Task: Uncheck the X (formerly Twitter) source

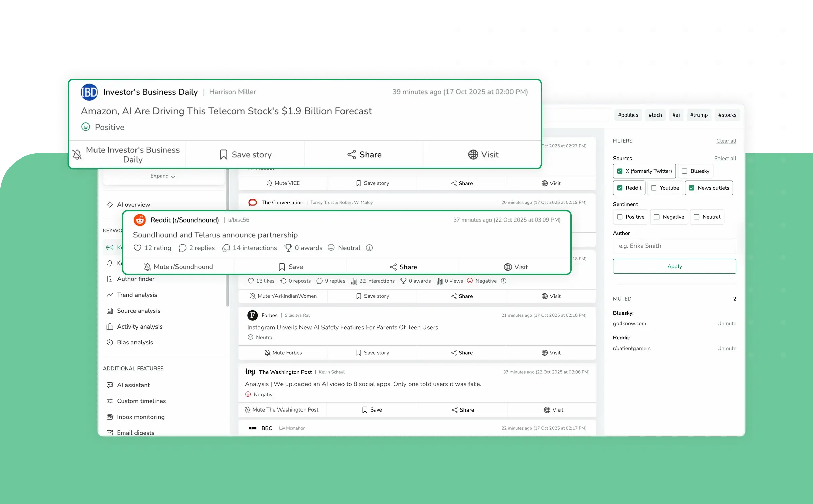Action: 620,171
